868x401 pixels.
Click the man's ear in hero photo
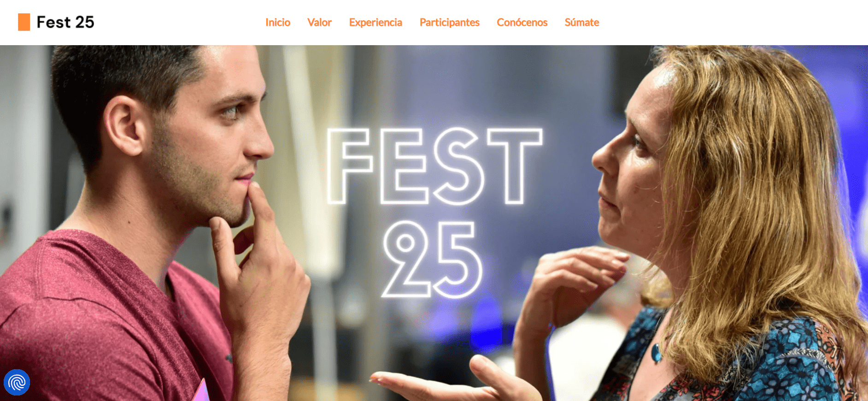(123, 125)
